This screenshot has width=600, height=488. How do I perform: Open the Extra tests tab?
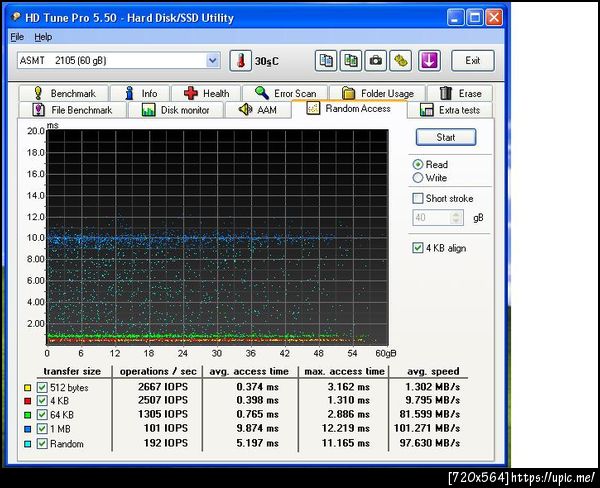click(450, 110)
